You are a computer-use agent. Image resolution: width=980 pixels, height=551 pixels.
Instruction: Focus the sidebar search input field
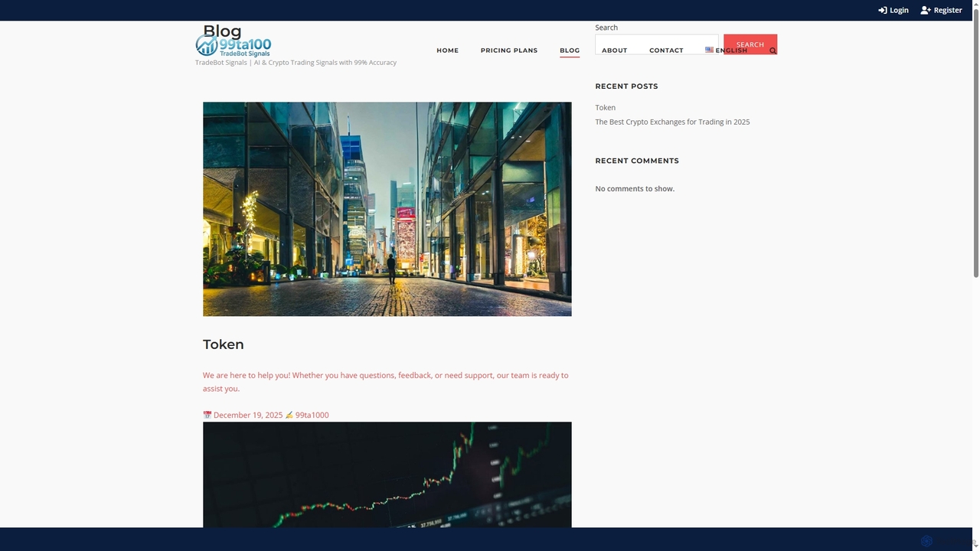[x=657, y=44]
